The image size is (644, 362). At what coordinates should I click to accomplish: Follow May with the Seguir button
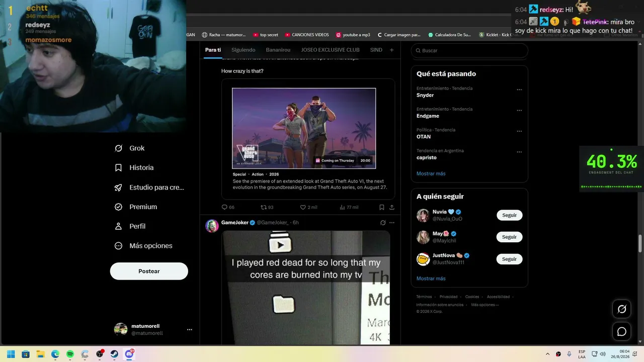tap(509, 237)
